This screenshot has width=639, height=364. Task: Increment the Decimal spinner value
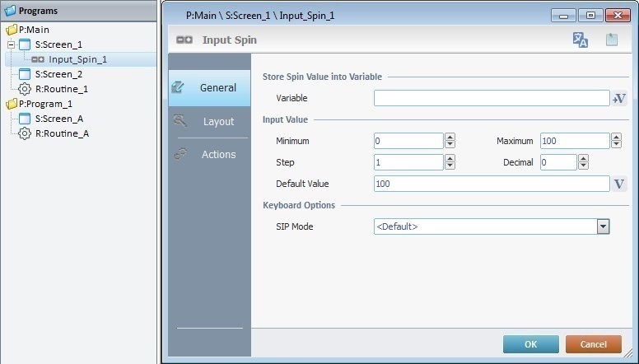point(582,159)
